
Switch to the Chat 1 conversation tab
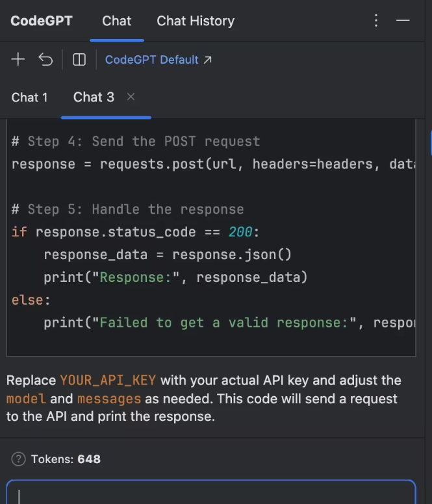click(x=30, y=97)
